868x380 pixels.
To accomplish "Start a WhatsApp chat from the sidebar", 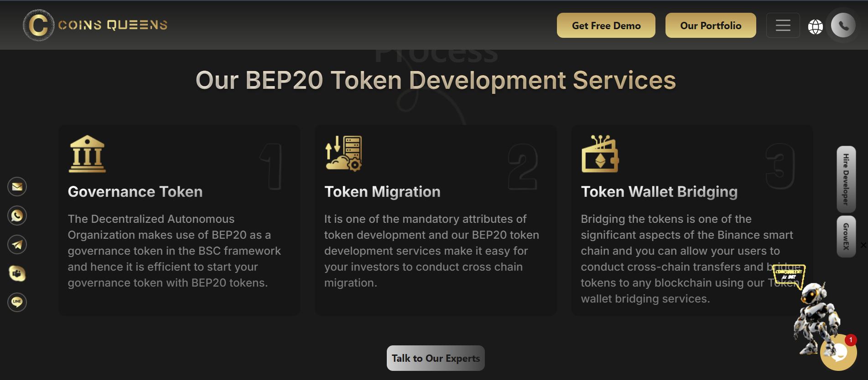I will [x=17, y=216].
